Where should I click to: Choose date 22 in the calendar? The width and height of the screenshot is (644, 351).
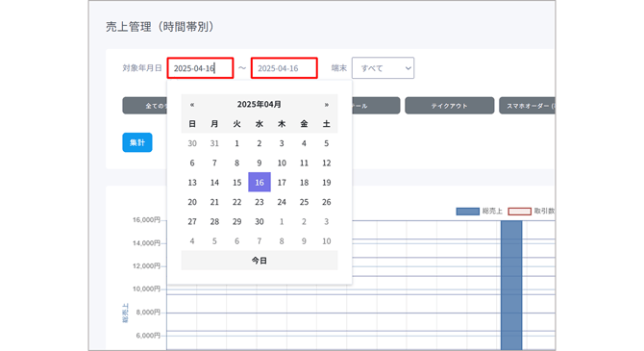(x=237, y=202)
